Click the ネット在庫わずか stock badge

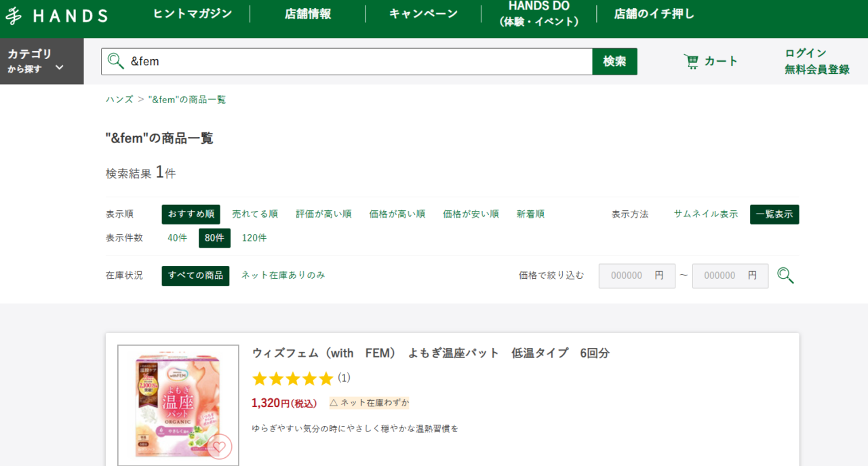370,403
